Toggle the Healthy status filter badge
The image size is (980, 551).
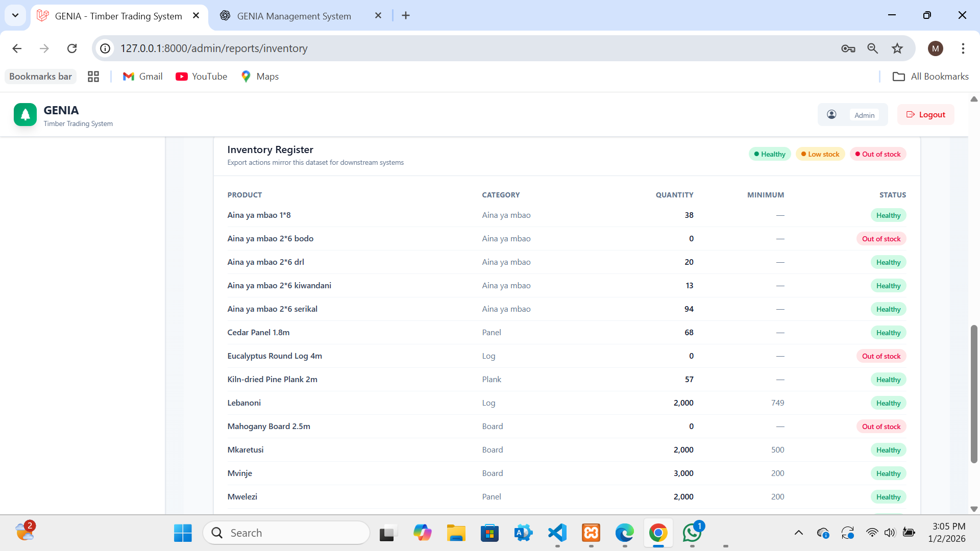click(769, 154)
